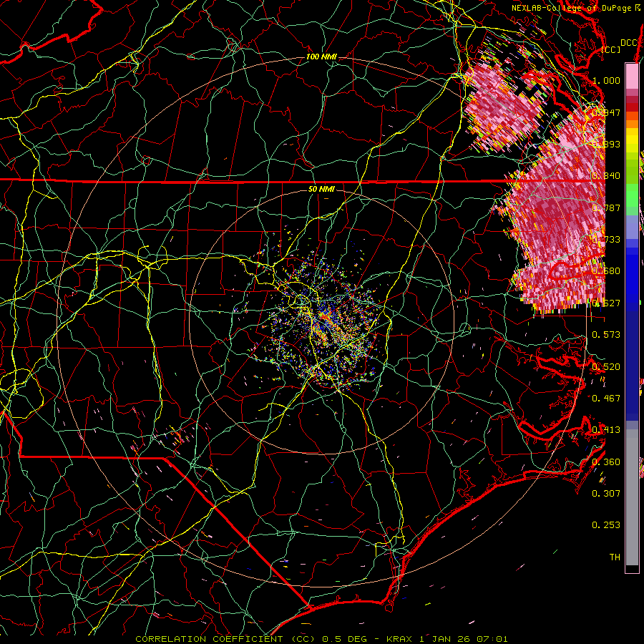Click the 0.467 legend value
This screenshot has height=644, width=644.
point(606,398)
